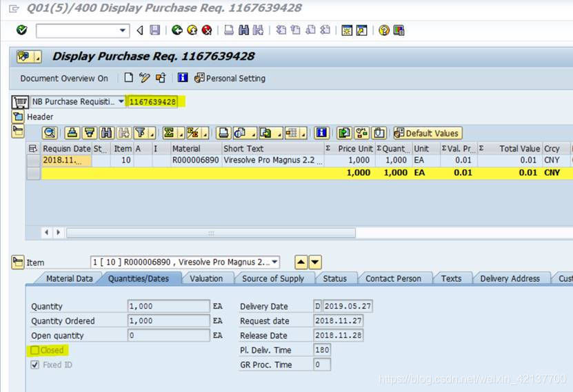Viewport: 573px width, 392px height.
Task: Collapse the item overview section
Action: click(x=18, y=131)
